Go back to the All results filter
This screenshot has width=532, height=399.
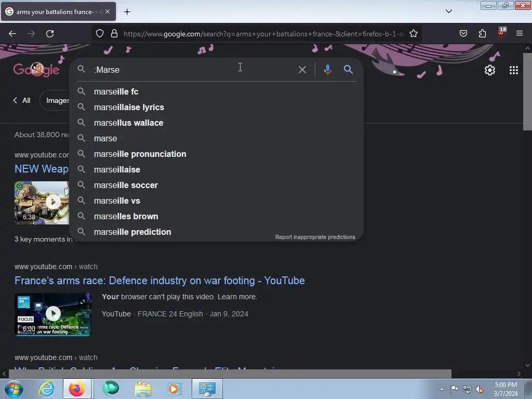[x=22, y=100]
